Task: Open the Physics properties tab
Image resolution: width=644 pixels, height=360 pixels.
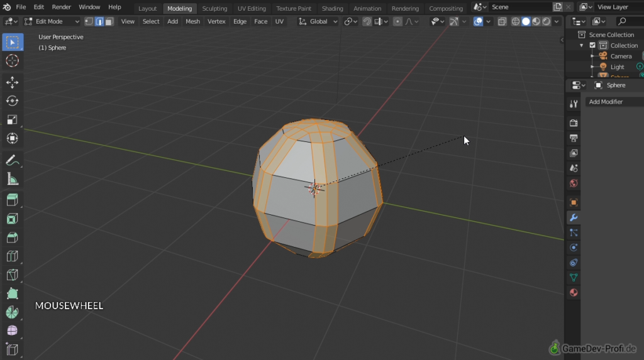Action: [574, 248]
